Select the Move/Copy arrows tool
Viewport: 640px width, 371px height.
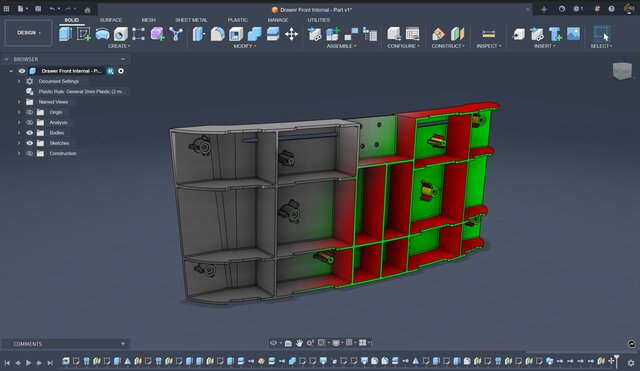tap(291, 34)
